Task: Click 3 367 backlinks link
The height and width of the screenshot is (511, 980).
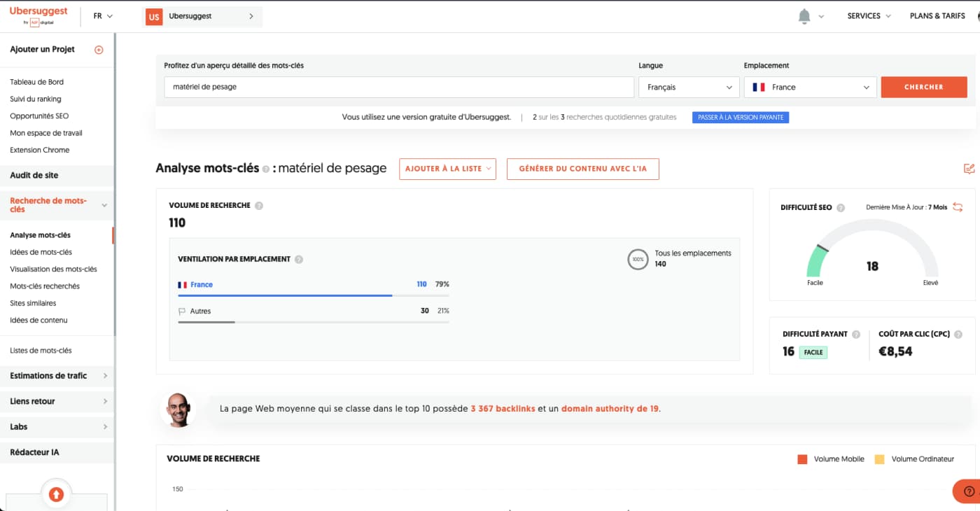Action: point(503,408)
